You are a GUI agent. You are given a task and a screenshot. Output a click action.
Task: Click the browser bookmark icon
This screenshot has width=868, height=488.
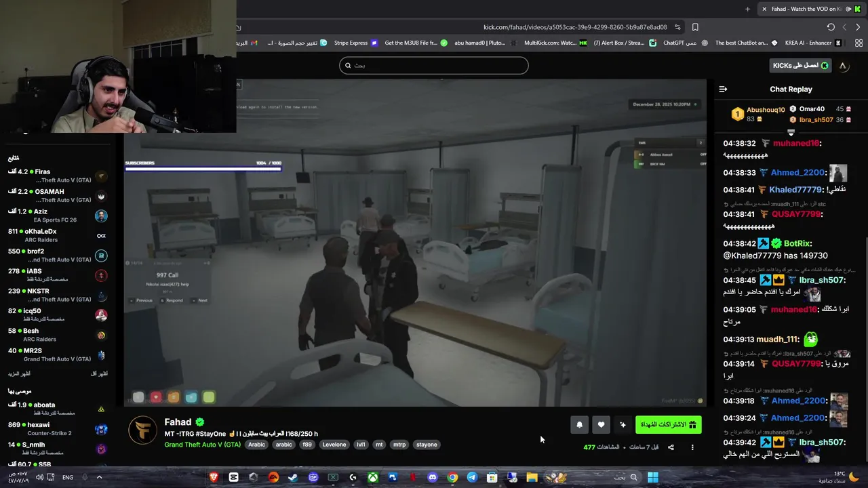695,27
